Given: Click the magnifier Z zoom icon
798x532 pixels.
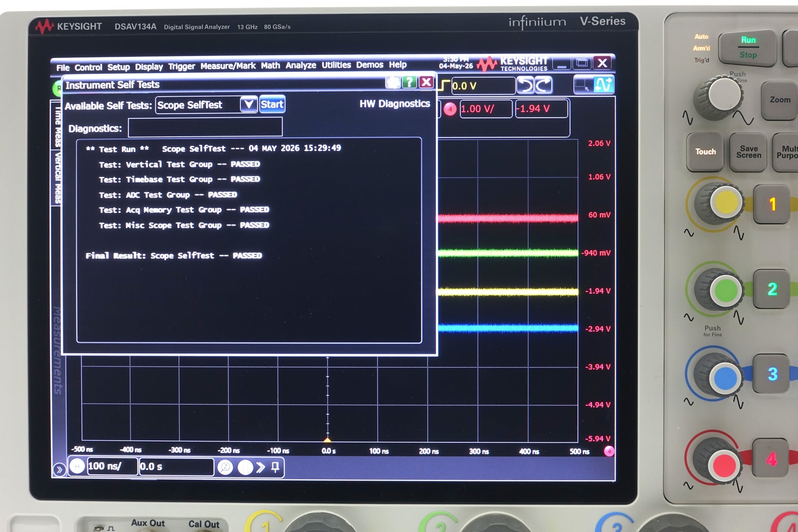Looking at the screenshot, I should point(225,467).
